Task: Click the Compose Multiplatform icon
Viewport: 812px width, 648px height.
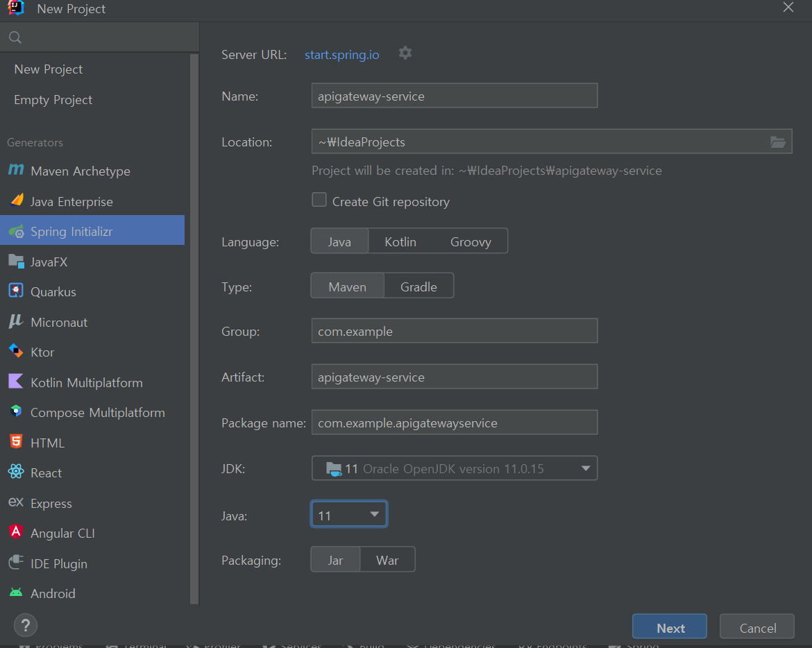Action: [x=16, y=411]
